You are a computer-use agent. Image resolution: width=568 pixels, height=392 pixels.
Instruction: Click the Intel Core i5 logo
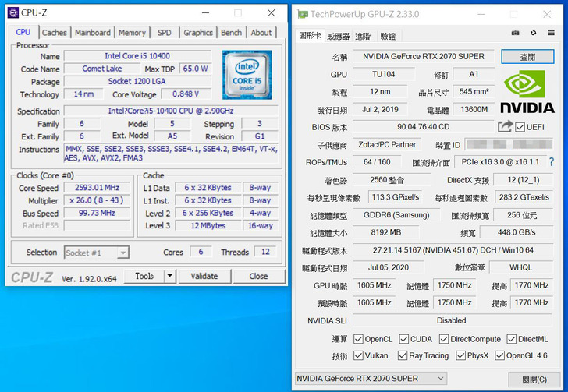[247, 75]
